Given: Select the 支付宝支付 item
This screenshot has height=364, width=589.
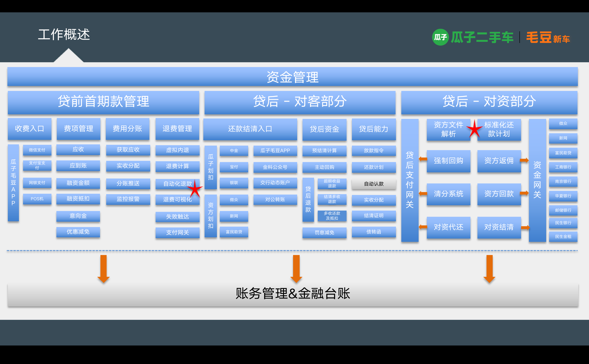Looking at the screenshot, I should (37, 165).
